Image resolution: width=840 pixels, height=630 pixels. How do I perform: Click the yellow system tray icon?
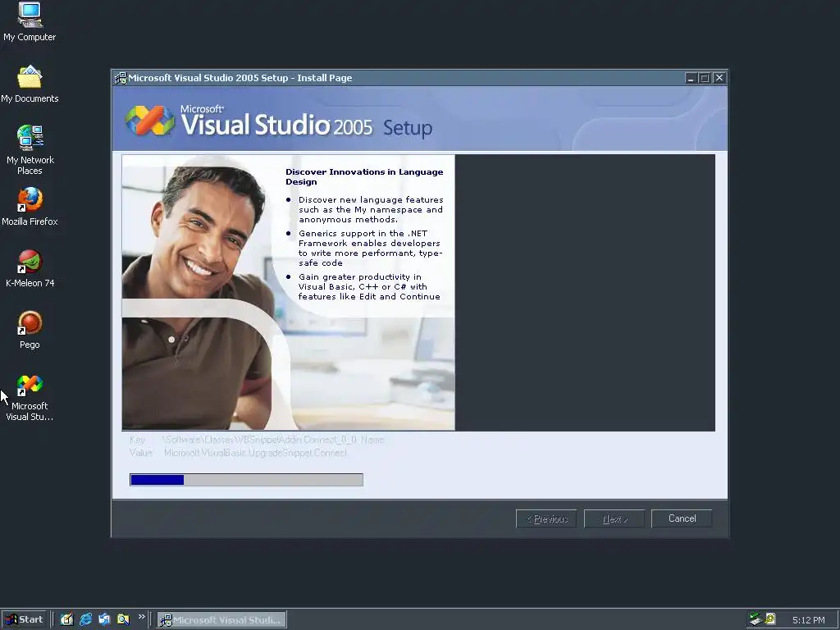pos(770,619)
